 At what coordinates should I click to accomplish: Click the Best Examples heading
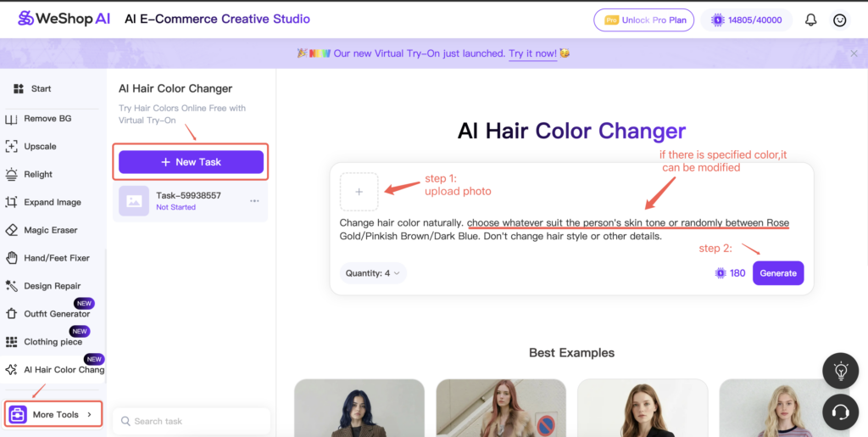(x=571, y=353)
